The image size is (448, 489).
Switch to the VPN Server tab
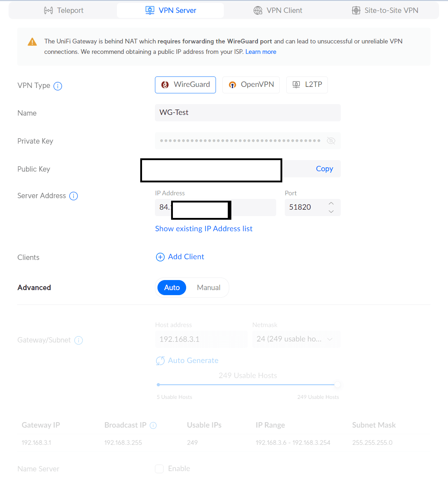click(x=170, y=10)
